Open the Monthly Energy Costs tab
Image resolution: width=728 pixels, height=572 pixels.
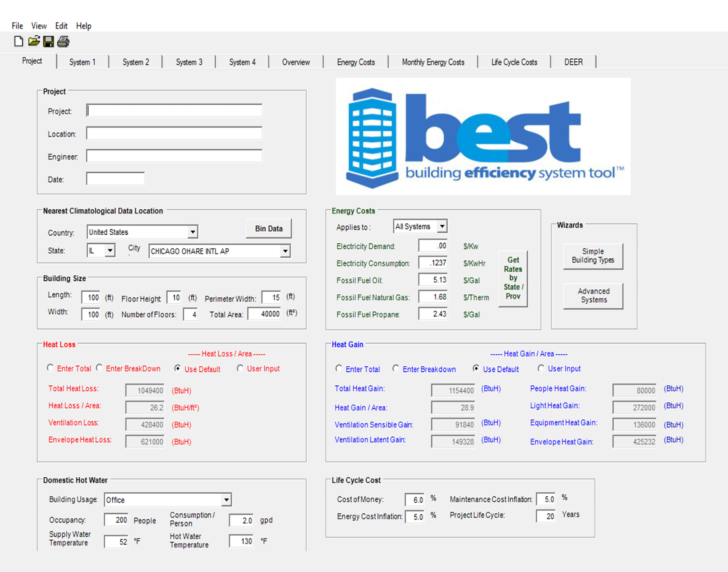click(x=433, y=62)
